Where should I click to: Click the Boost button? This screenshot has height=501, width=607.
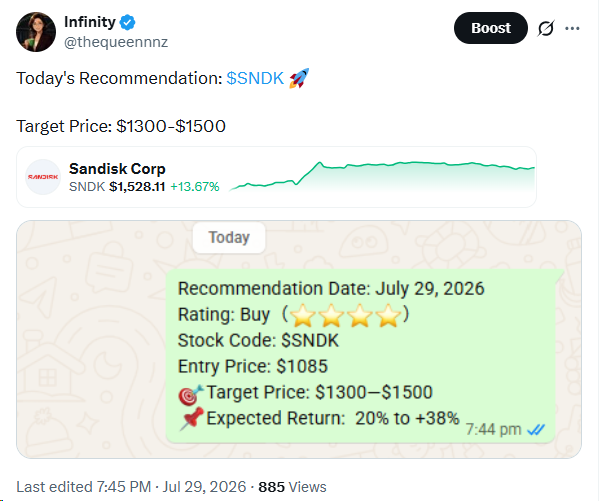click(490, 28)
